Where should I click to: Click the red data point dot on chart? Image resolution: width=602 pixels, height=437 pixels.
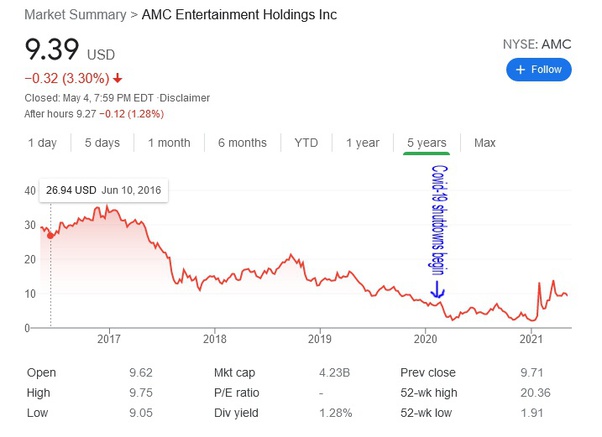point(50,235)
